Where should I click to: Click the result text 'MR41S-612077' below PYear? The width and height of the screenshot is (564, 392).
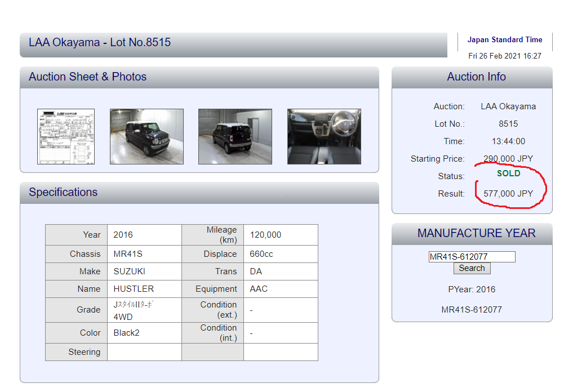(472, 310)
